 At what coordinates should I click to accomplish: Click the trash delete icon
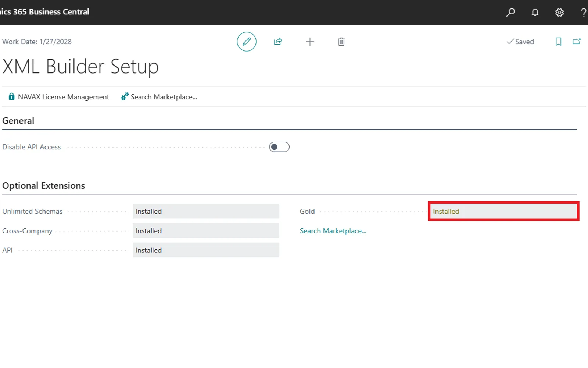tap(341, 42)
